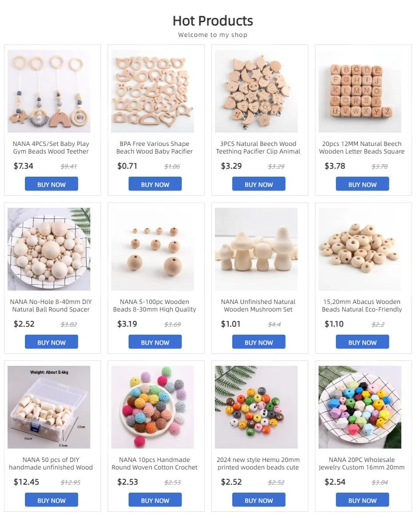
Task: Open the wooden mushroom set product picture
Action: (x=256, y=249)
